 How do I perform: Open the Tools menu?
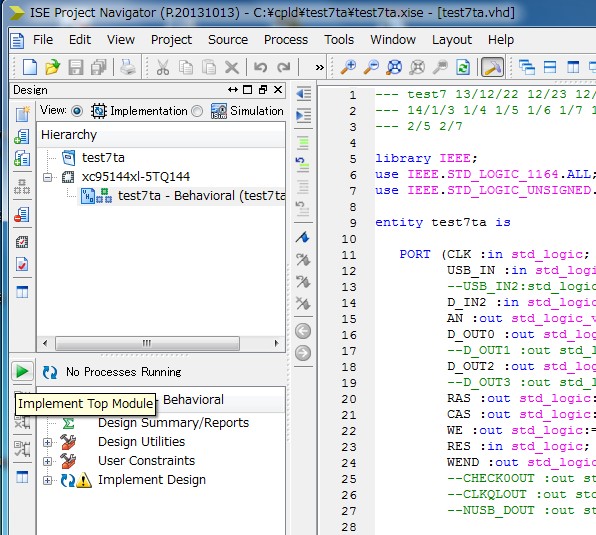coord(339,40)
